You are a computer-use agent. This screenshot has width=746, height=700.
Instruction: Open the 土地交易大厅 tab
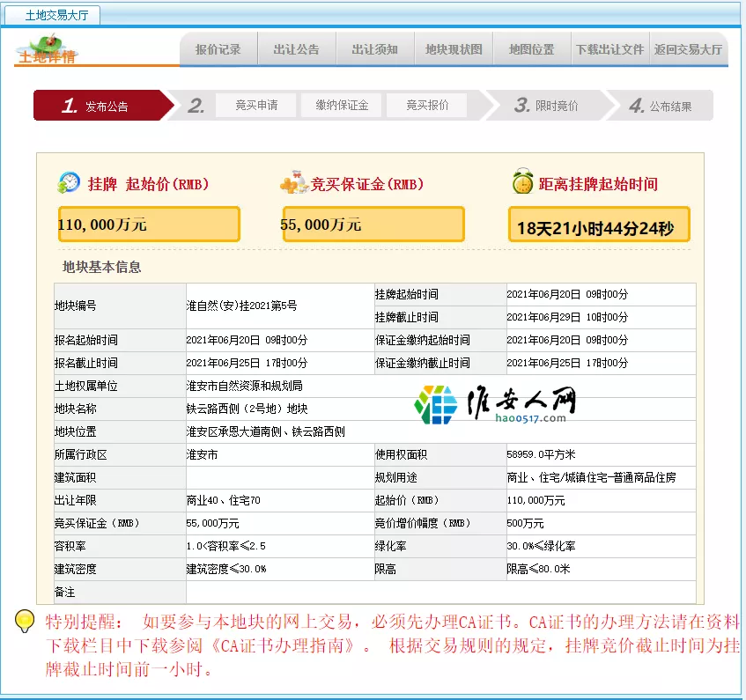point(52,15)
